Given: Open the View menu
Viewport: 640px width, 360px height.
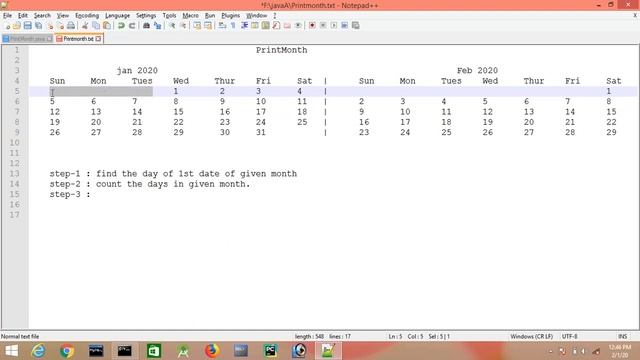Looking at the screenshot, I should (62, 16).
